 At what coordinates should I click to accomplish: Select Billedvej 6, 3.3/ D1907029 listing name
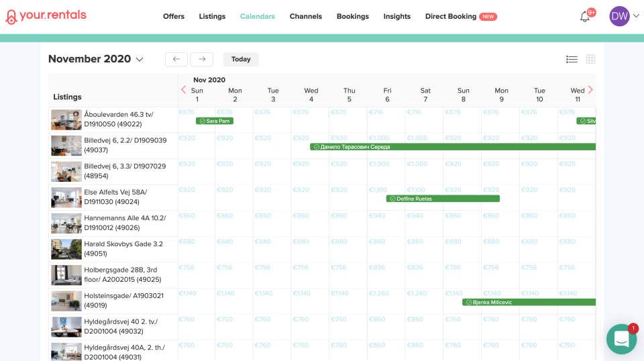pos(125,171)
